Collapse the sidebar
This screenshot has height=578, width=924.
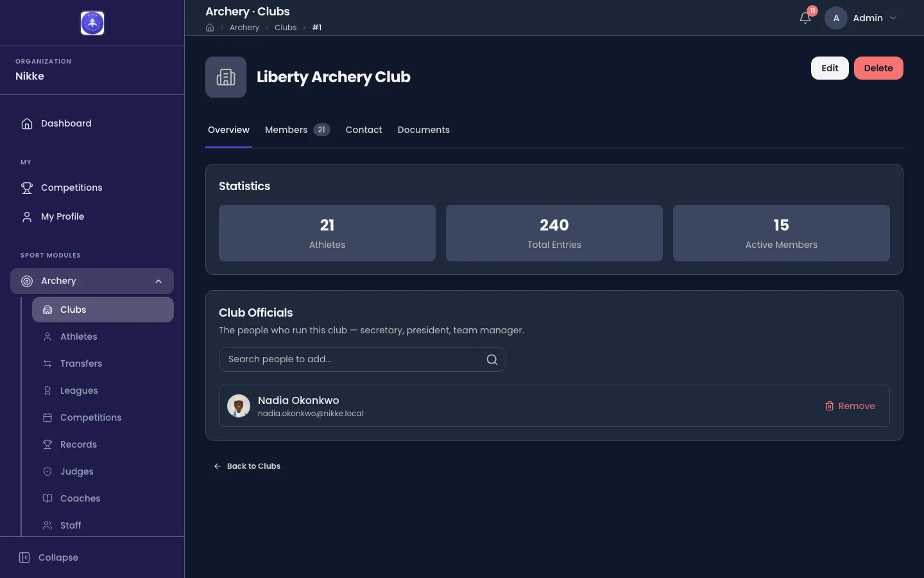click(x=49, y=557)
